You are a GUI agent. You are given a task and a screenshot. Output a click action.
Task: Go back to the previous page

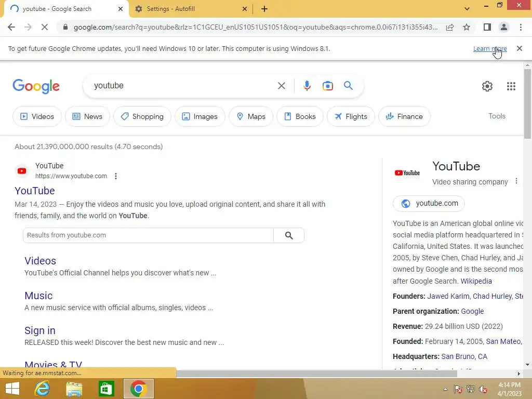pos(11,27)
